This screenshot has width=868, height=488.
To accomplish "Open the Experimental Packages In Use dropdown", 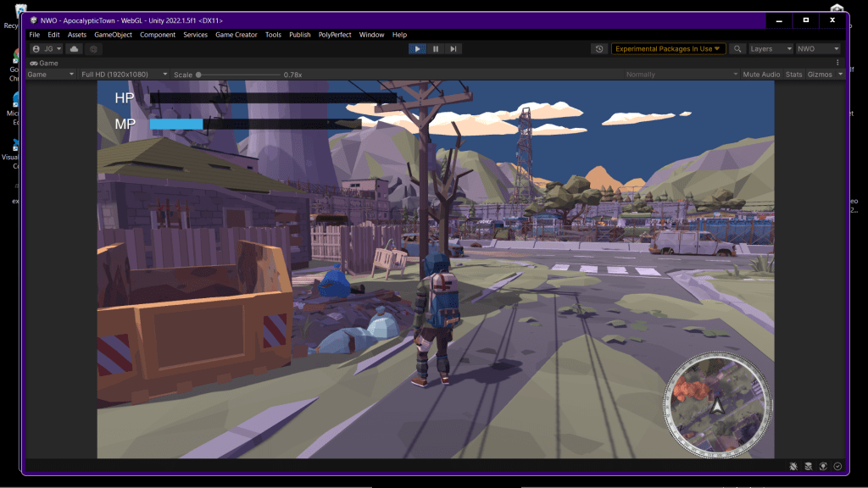I will click(x=668, y=49).
